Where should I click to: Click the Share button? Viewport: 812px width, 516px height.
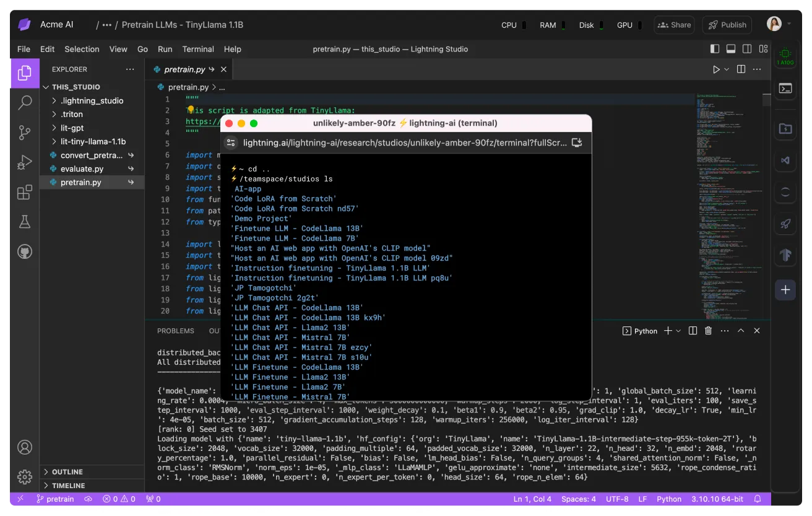click(674, 25)
